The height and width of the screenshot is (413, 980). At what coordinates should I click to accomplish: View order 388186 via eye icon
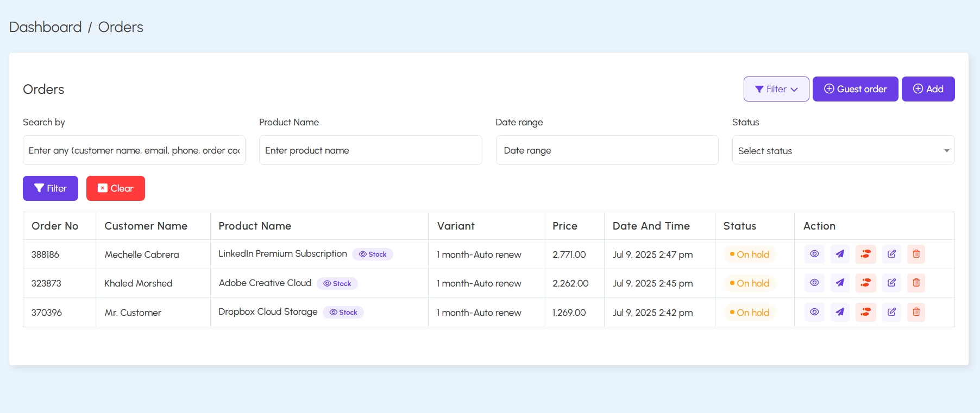[814, 254]
